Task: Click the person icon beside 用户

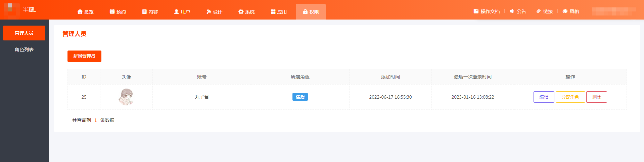Action: pyautogui.click(x=176, y=11)
